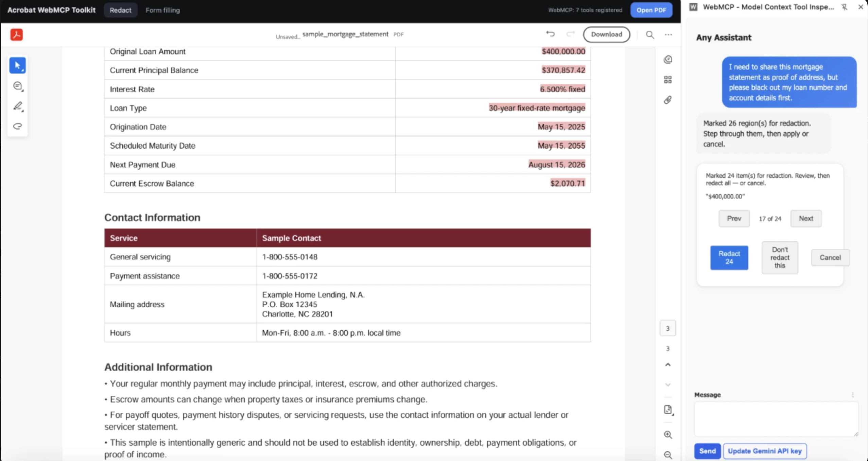The image size is (868, 461).
Task: Open the page display settings icon
Action: pyautogui.click(x=668, y=410)
